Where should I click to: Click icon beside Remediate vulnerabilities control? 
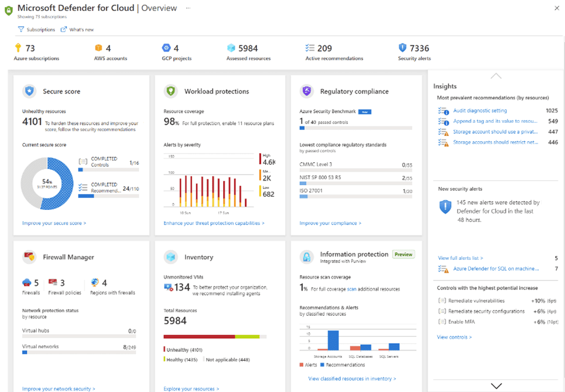[442, 301]
